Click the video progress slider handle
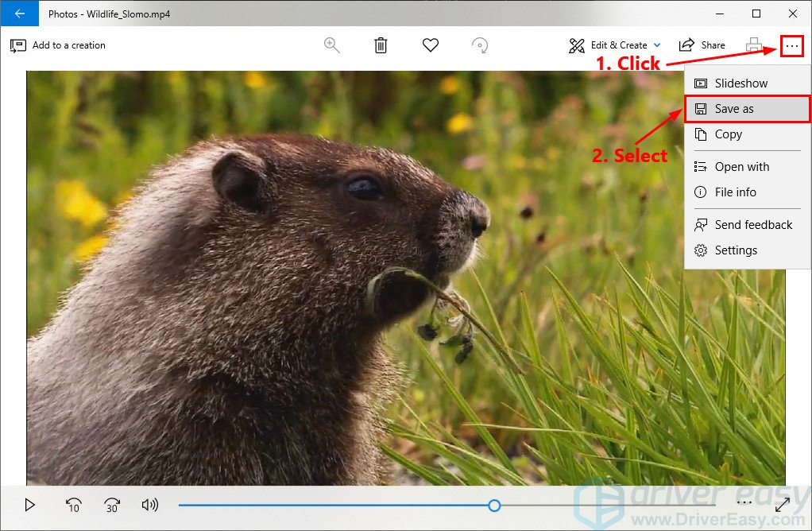This screenshot has width=812, height=531. coord(494,505)
